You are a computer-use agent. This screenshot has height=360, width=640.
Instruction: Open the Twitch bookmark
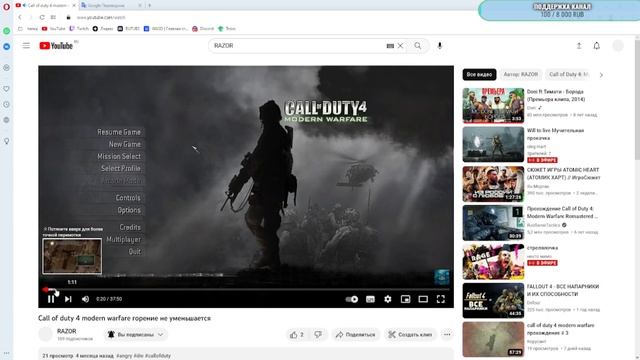coord(79,29)
